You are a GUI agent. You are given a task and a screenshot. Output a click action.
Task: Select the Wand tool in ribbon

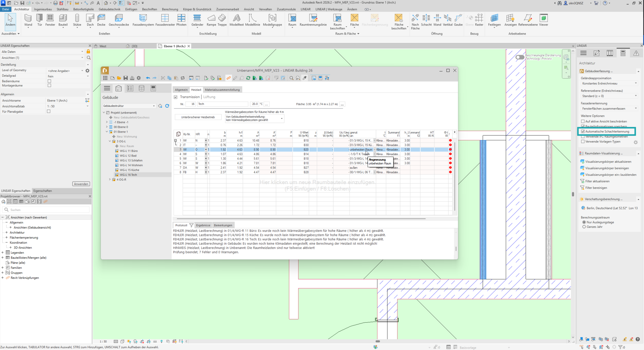28,20
